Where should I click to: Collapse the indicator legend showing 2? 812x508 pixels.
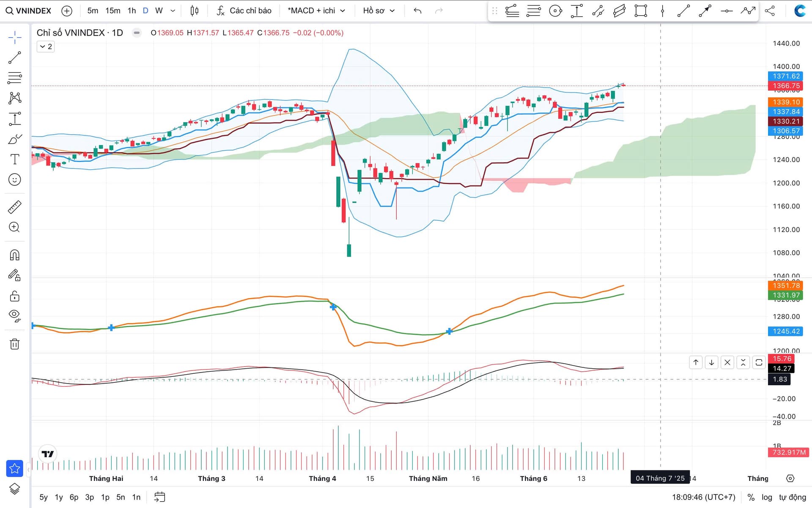(46, 47)
